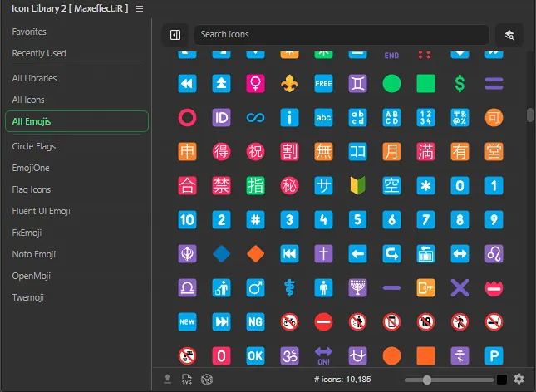Select the blue infinity emoji
The width and height of the screenshot is (536, 392).
[x=255, y=118]
